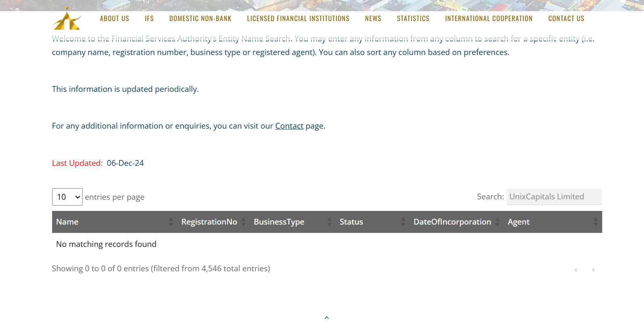Sort by Agent column arrows
Screen dimensions: 644x323
click(x=596, y=222)
